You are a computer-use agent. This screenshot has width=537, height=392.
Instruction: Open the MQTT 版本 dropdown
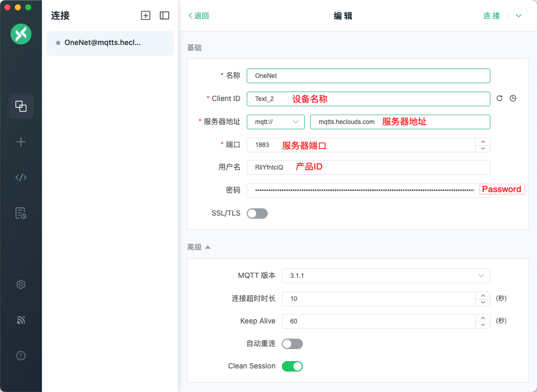point(386,276)
